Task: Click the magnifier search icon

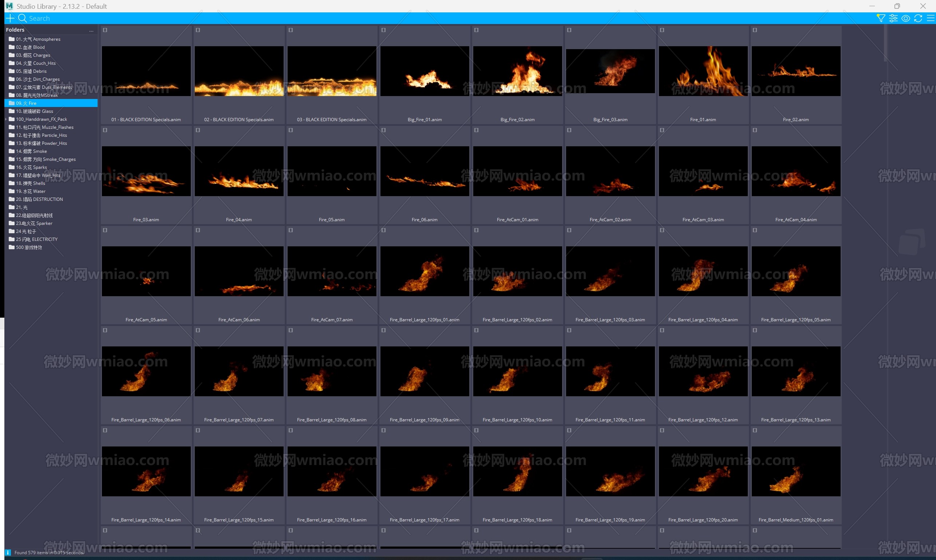Action: 22,18
